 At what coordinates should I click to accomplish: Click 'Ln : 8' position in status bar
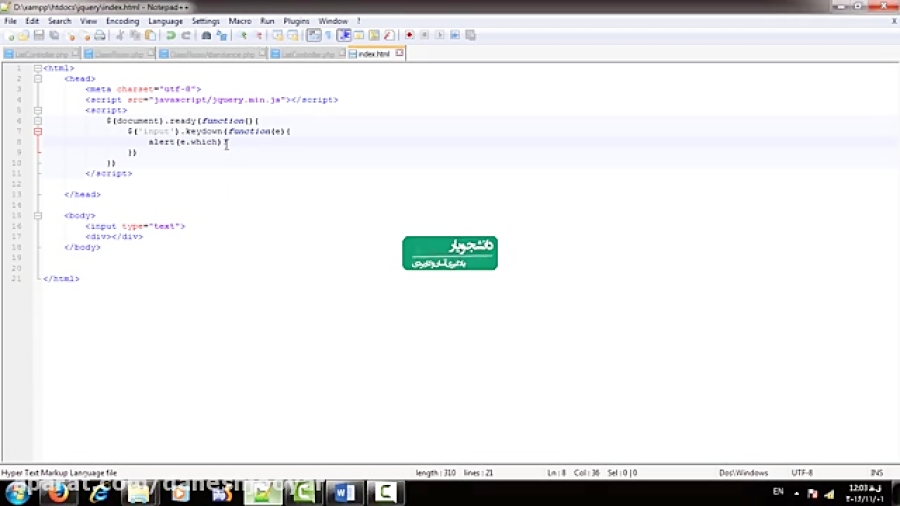click(x=556, y=473)
